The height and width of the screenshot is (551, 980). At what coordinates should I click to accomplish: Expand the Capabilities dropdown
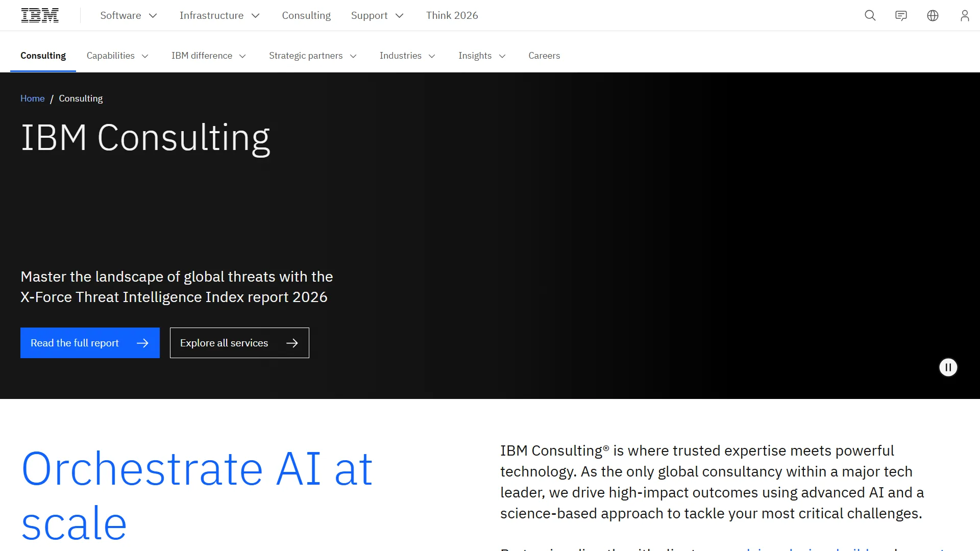116,56
